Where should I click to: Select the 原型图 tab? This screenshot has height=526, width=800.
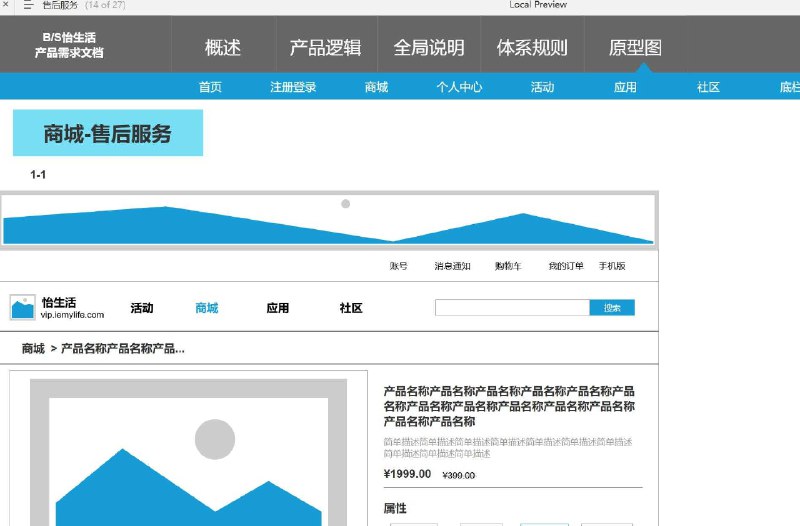tap(635, 48)
